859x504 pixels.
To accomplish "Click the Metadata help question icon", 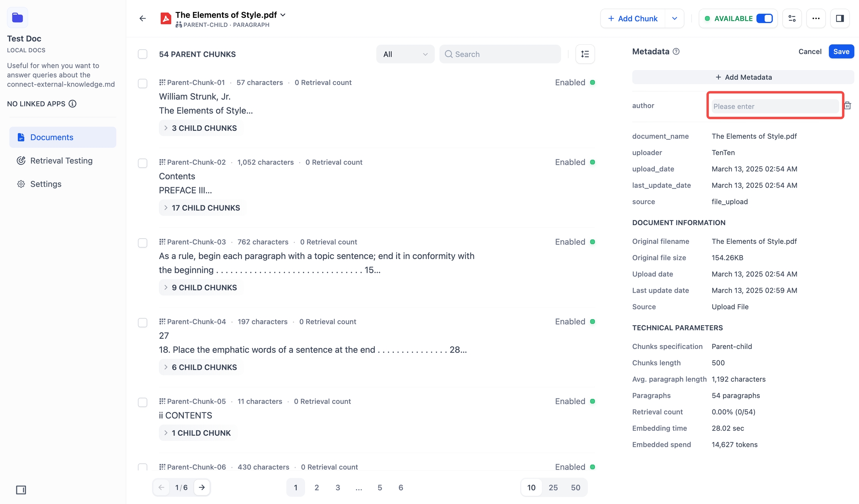I will pos(676,51).
